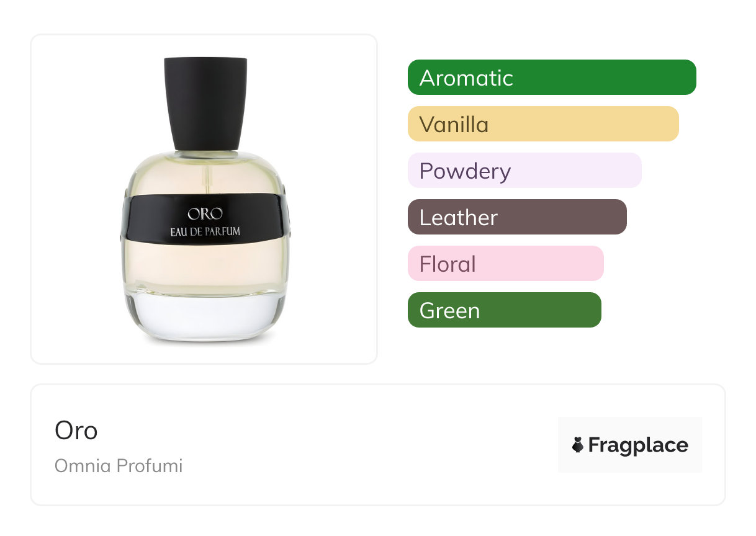Viewport: 756px width, 536px height.
Task: Click the Fragplace perfume bottle icon
Action: coord(578,445)
